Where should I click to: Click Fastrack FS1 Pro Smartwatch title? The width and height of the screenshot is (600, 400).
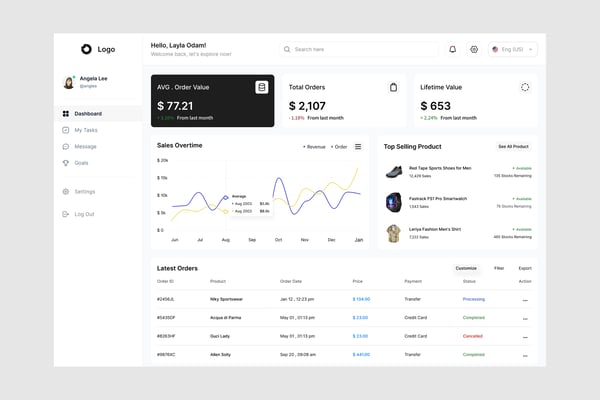point(438,199)
